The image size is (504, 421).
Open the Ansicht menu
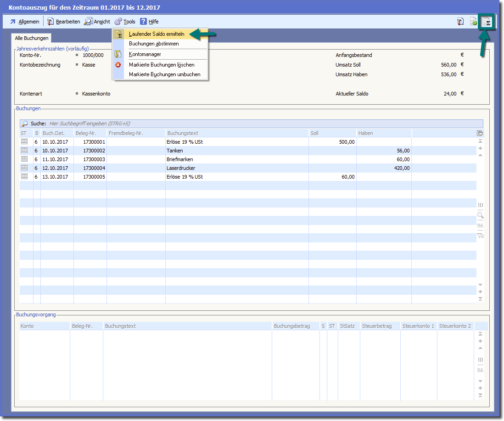[x=97, y=22]
